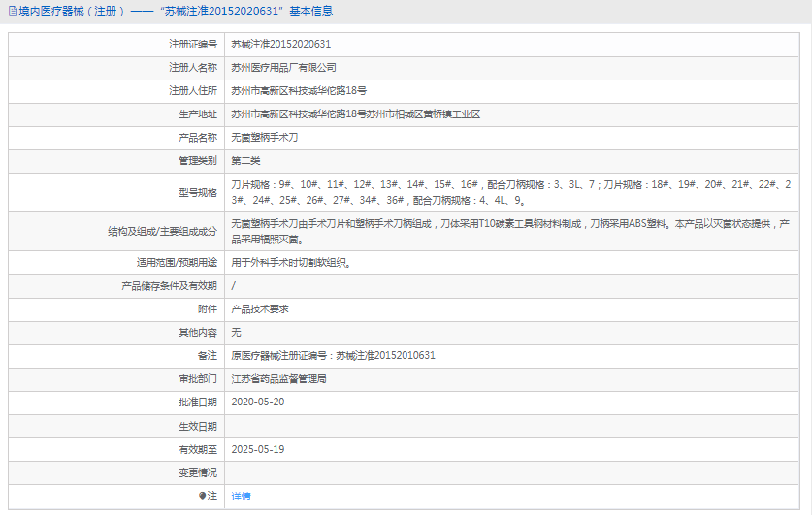Click registrant name 苏州医疗用品厂有限公司
This screenshot has height=515, width=812.
(x=283, y=67)
